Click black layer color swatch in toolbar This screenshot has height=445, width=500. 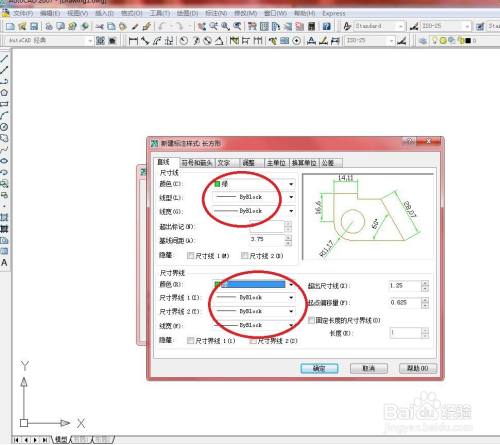[x=468, y=41]
